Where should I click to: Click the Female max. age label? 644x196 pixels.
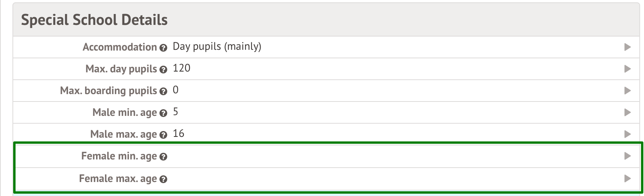[x=118, y=178]
